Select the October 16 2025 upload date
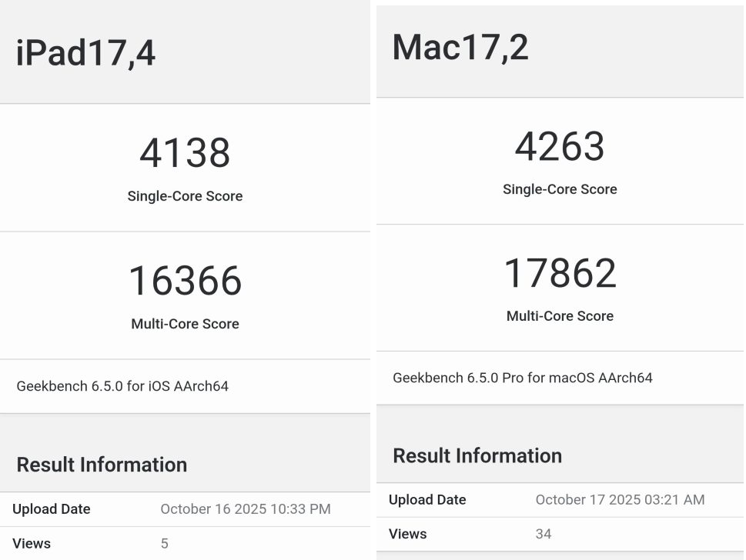The width and height of the screenshot is (746, 560). pos(246,509)
